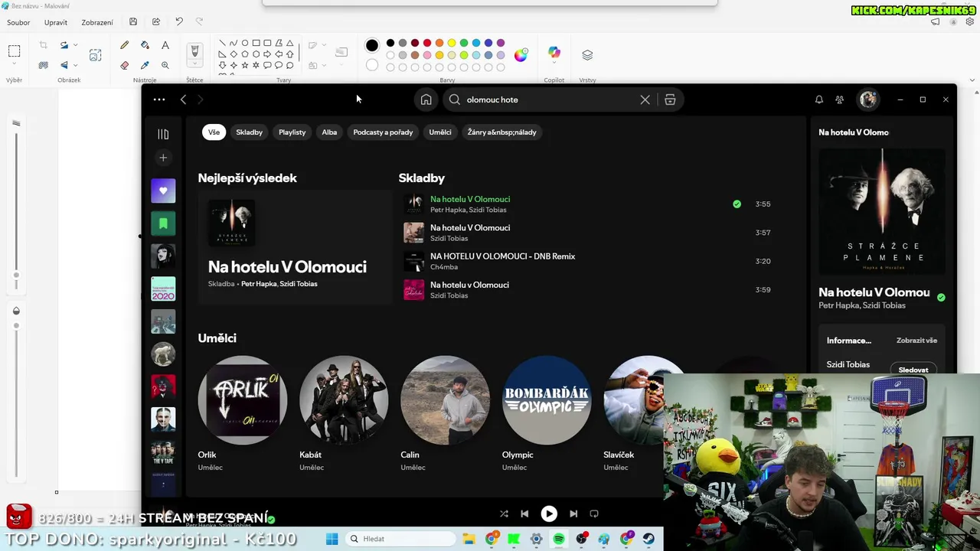Open NA HOTELU V OLOMOUCI - DNB Remix

tap(502, 256)
